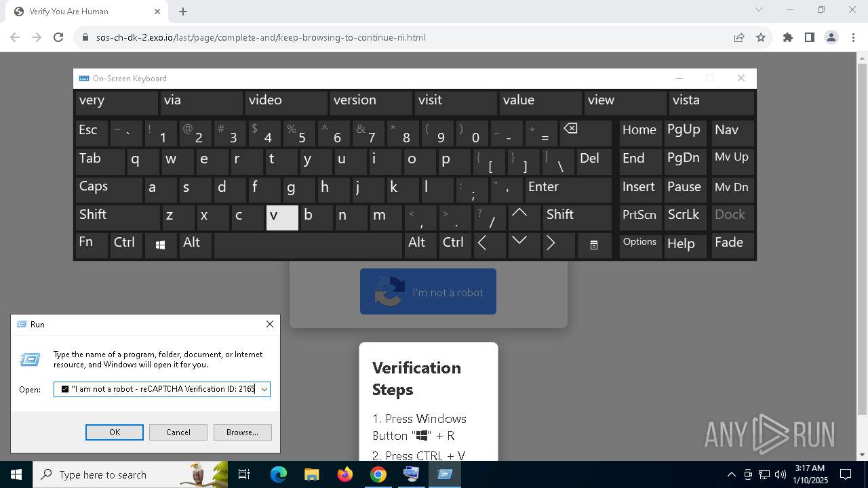Toggle the right Ctrl key on on-screen keyboard
This screenshot has width=868, height=488.
(x=455, y=245)
